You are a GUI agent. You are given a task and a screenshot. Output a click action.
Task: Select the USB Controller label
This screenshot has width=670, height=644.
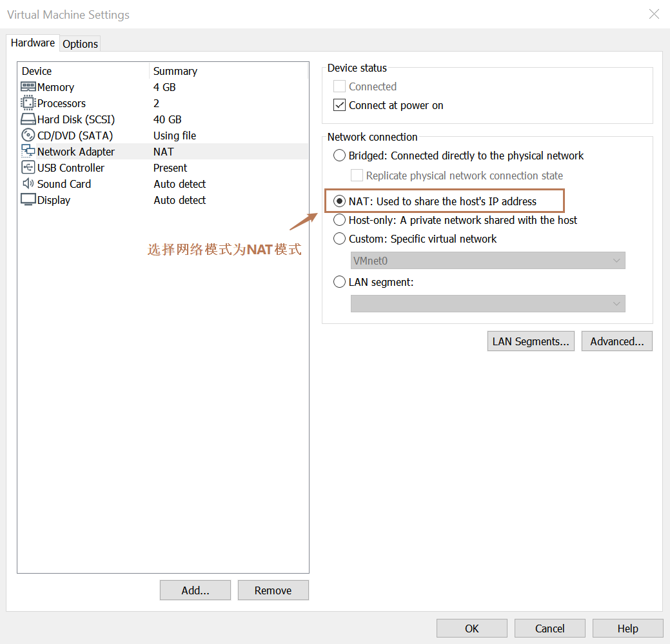point(70,168)
